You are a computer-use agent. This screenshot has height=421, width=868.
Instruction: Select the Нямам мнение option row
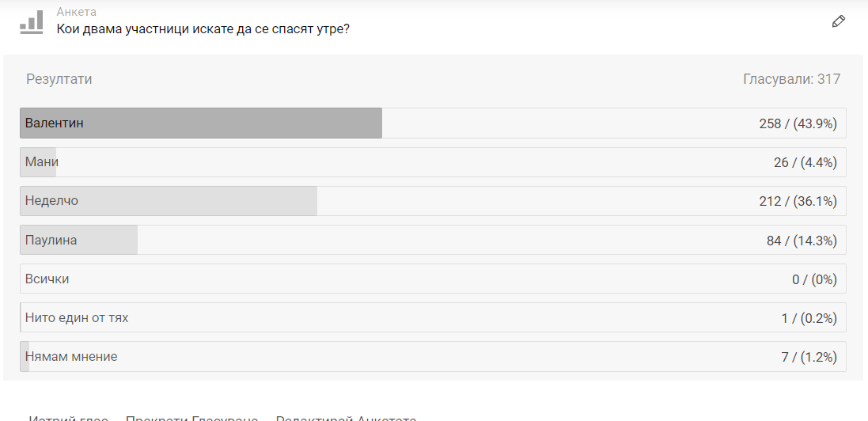pos(433,356)
